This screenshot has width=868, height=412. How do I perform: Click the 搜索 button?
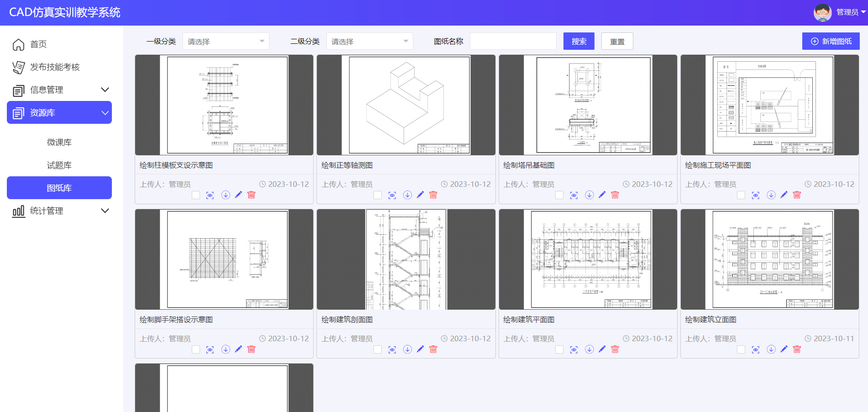579,41
